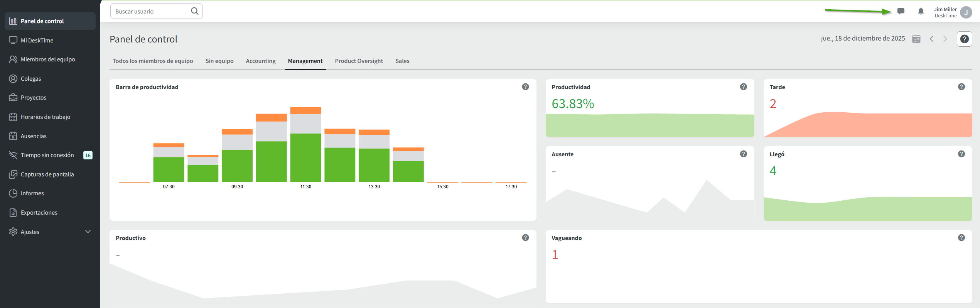Click Jim Miller profile avatar
980x308 pixels.
point(966,12)
